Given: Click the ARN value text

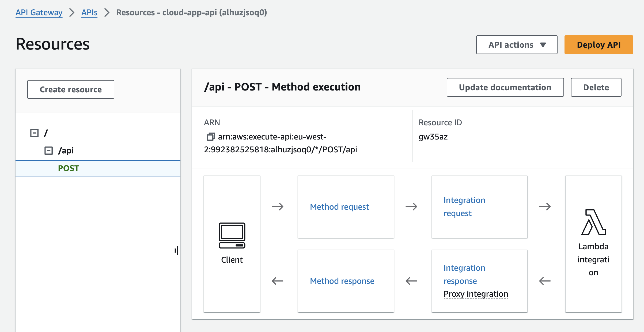Looking at the screenshot, I should pyautogui.click(x=281, y=143).
